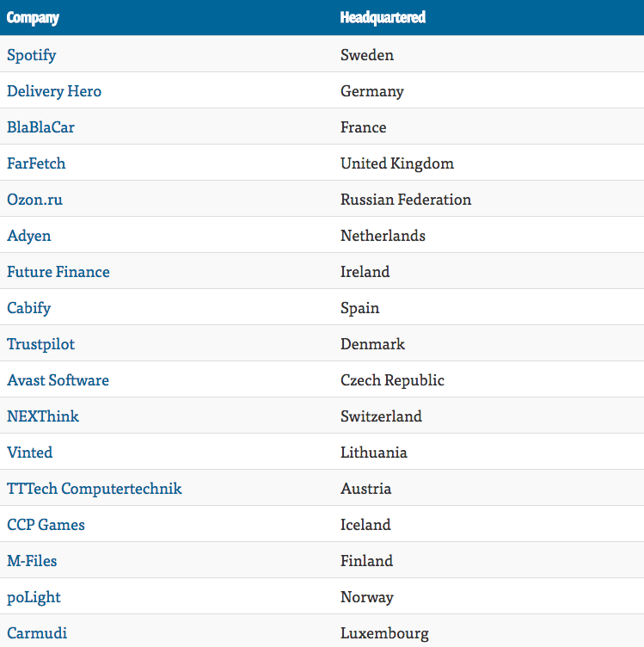This screenshot has width=644, height=647.
Task: Open the M-Files link
Action: click(32, 561)
